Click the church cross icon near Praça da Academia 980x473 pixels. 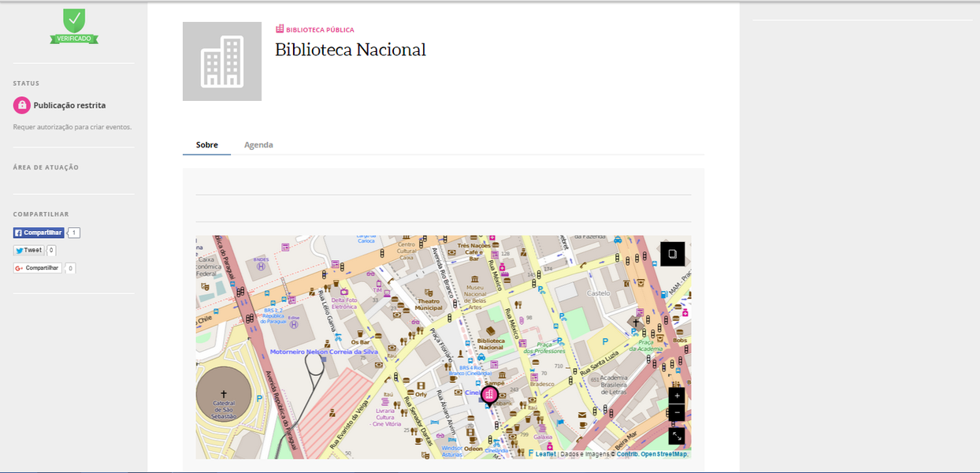click(x=637, y=322)
